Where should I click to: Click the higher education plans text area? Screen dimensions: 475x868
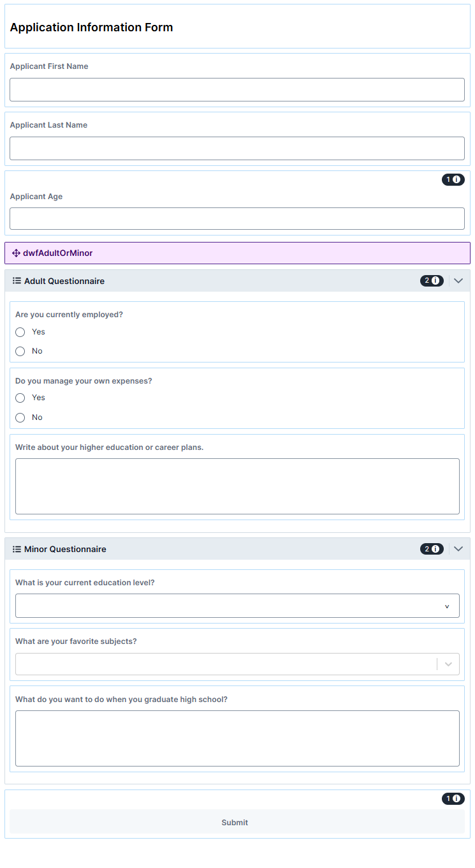click(x=237, y=485)
